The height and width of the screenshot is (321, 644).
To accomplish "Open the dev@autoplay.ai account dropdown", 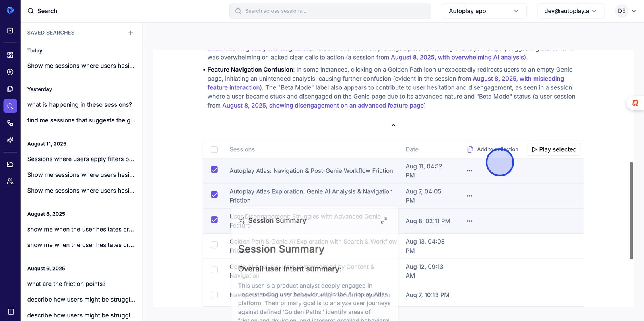I will pos(571,11).
